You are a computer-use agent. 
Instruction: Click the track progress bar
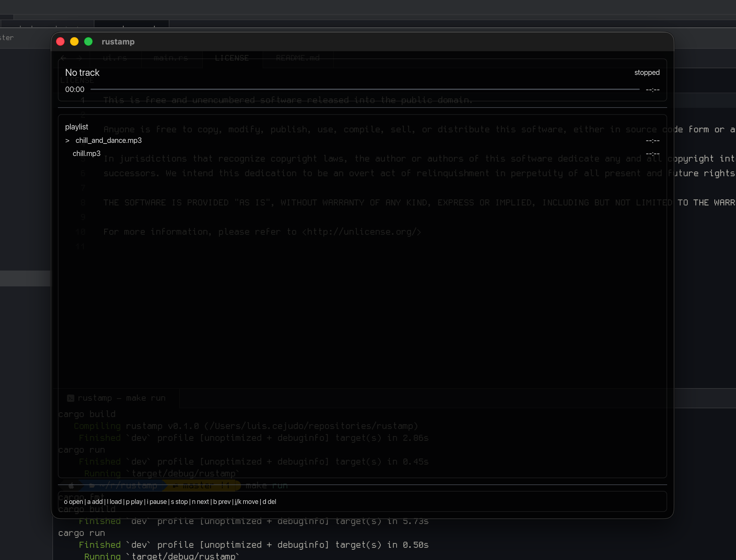point(365,89)
